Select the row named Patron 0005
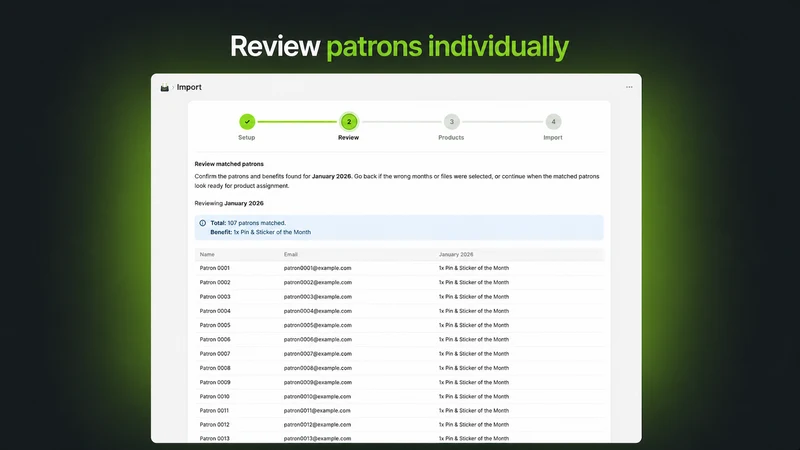This screenshot has width=800, height=450. pos(399,325)
